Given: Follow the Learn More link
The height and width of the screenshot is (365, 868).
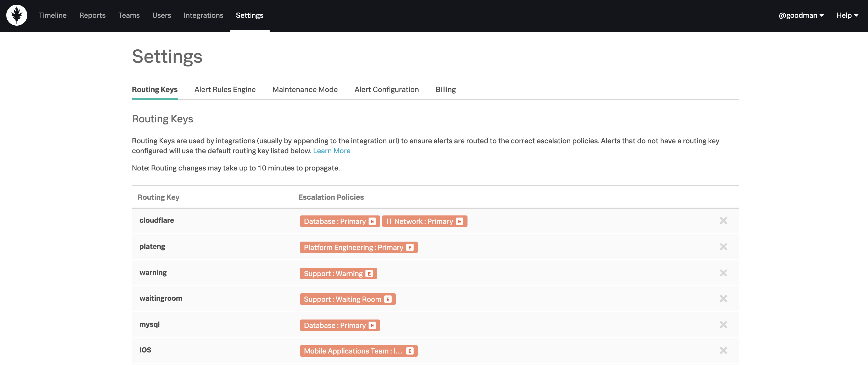Looking at the screenshot, I should (332, 151).
